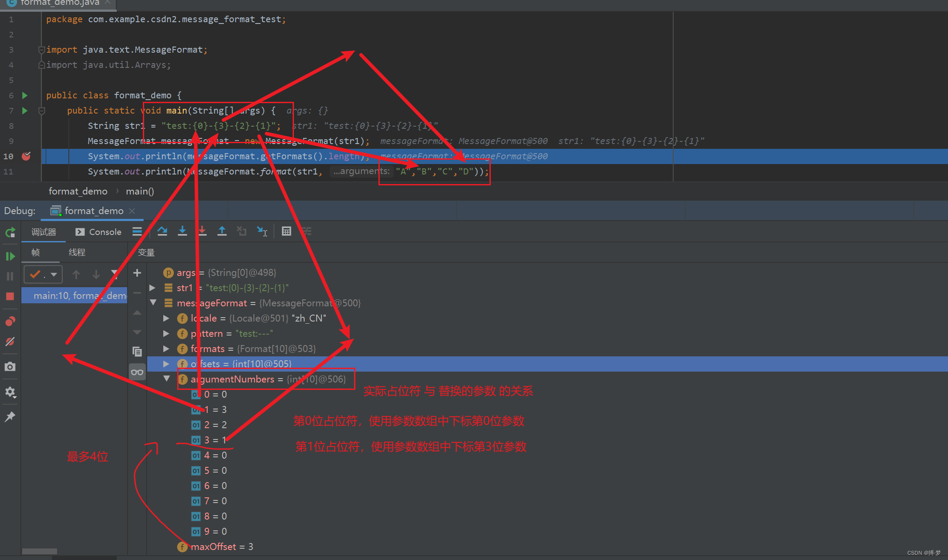948x560 pixels.
Task: Click the line 1 package declaration
Action: click(166, 19)
